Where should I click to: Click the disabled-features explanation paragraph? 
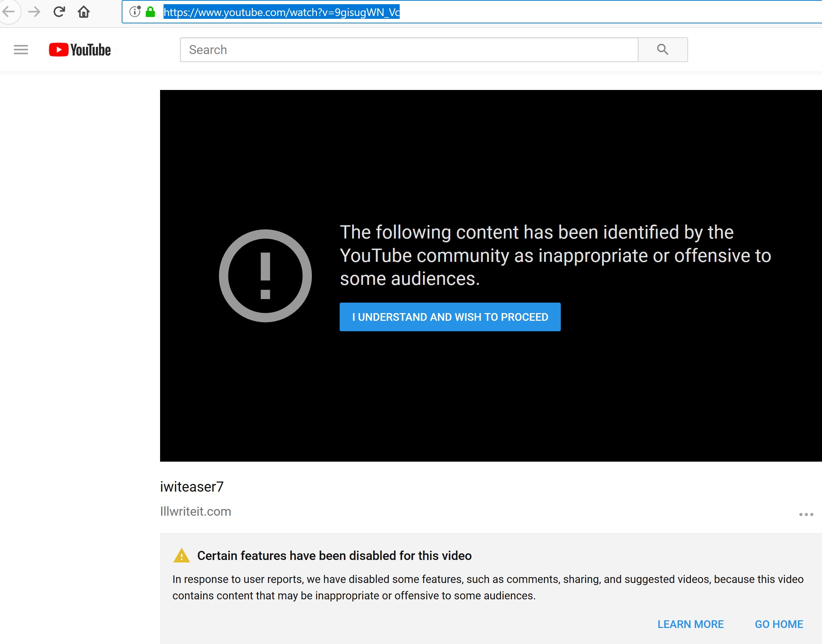(x=488, y=587)
